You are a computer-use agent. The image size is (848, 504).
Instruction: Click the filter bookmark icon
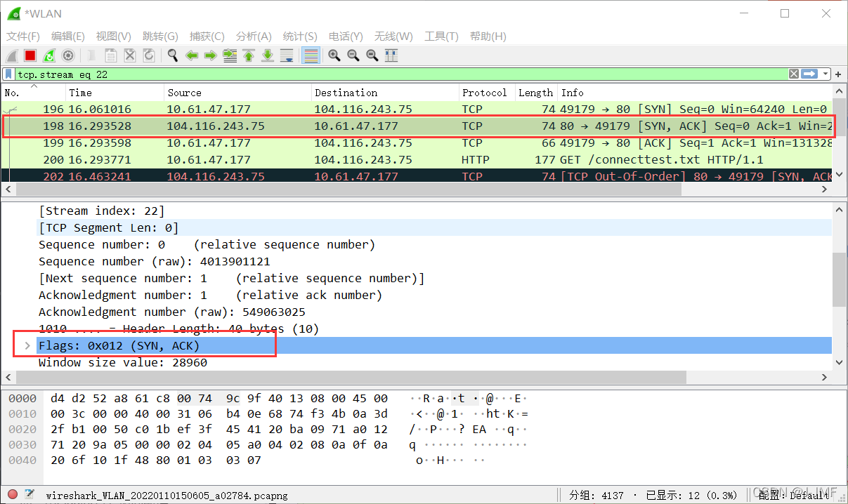pyautogui.click(x=8, y=74)
